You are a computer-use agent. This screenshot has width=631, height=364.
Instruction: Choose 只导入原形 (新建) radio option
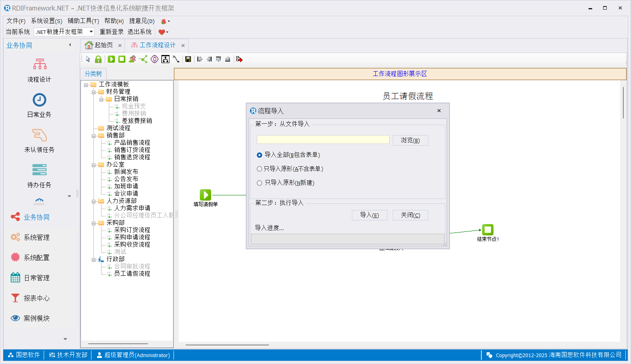pyautogui.click(x=260, y=183)
